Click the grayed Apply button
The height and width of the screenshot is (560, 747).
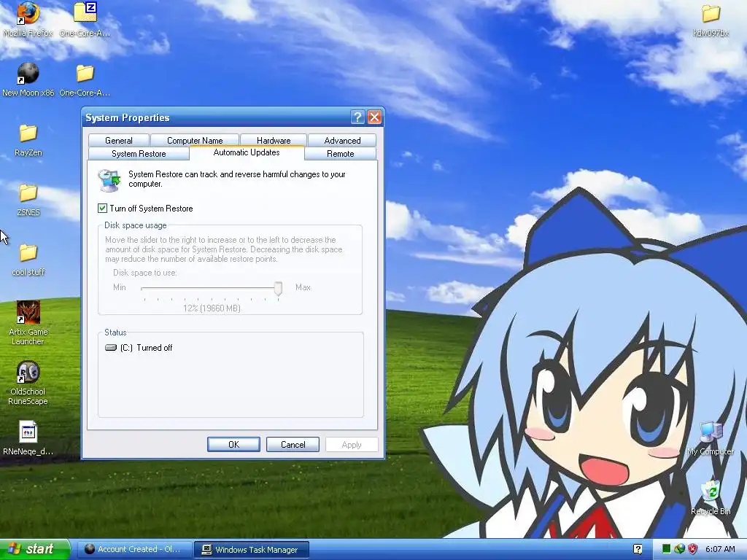[x=352, y=444]
